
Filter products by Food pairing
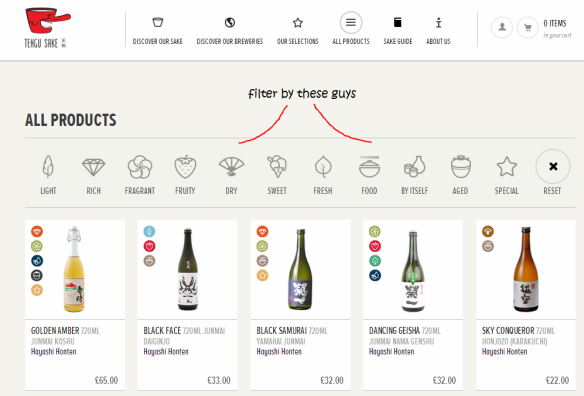369,174
